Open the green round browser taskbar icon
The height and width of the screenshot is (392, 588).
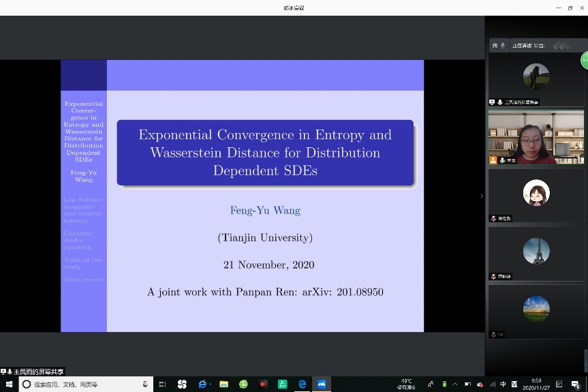tap(243, 385)
